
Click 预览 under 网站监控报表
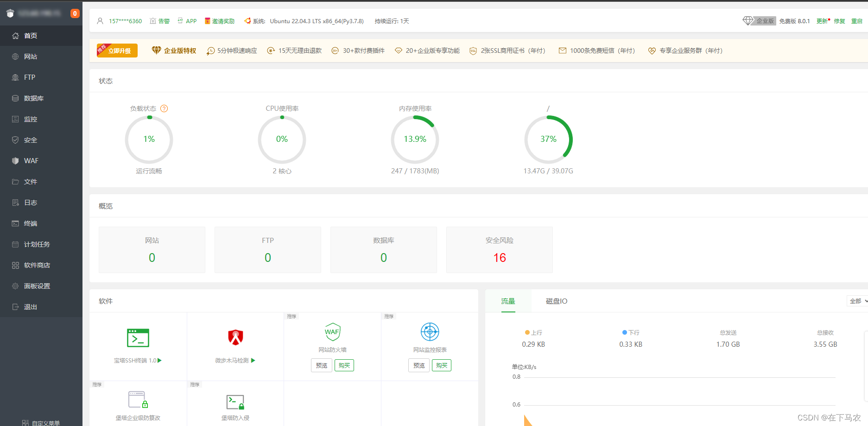click(419, 366)
